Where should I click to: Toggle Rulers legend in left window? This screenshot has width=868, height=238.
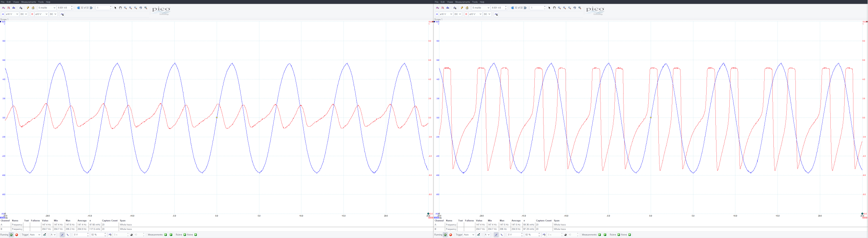184,235
